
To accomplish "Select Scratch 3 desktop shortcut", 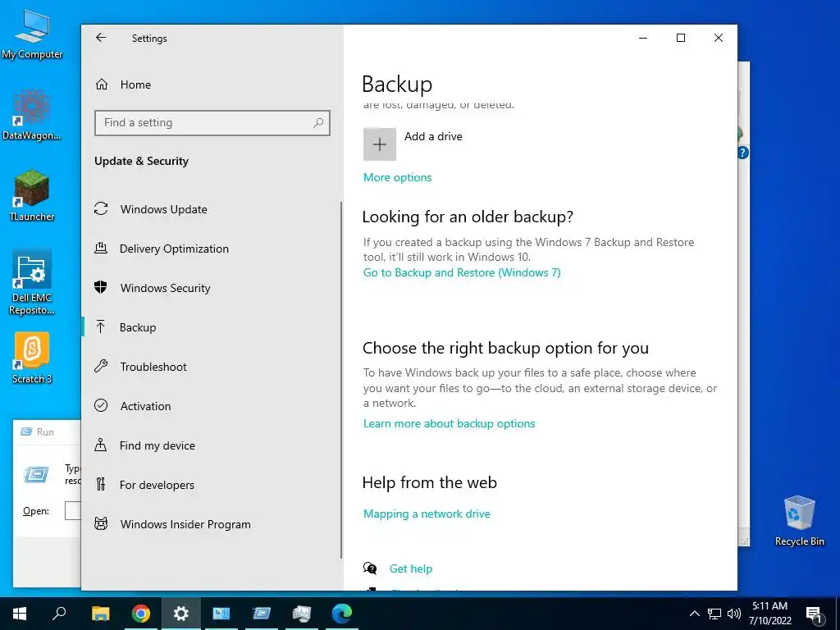I will tap(32, 358).
